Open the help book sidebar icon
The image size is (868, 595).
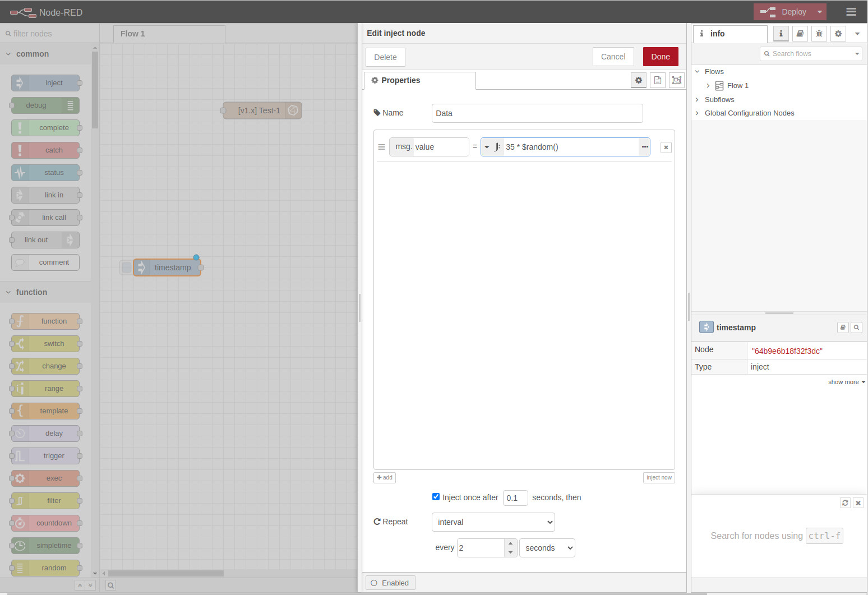coord(800,34)
